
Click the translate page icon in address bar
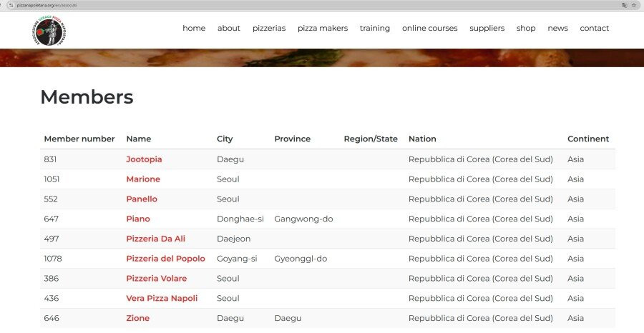624,5
